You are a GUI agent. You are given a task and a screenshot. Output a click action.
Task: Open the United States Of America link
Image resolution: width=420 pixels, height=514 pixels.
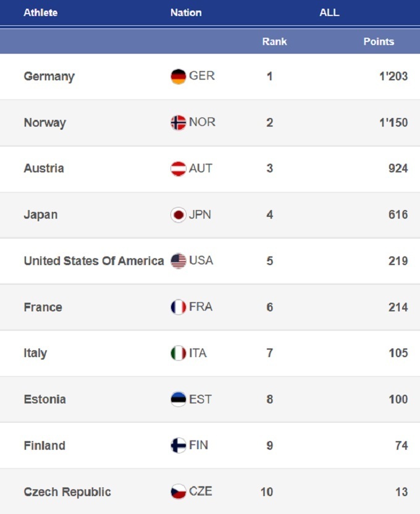coord(94,261)
